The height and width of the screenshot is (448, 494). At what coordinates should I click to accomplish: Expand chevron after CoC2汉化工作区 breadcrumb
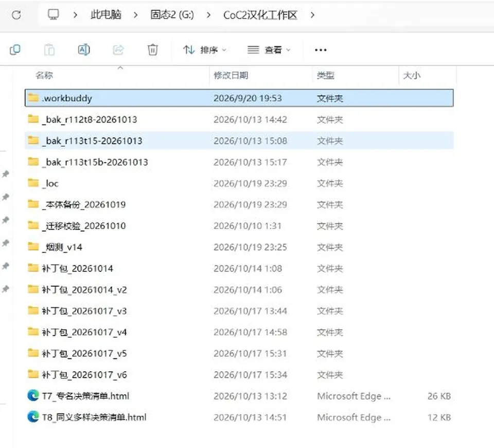[x=312, y=15]
